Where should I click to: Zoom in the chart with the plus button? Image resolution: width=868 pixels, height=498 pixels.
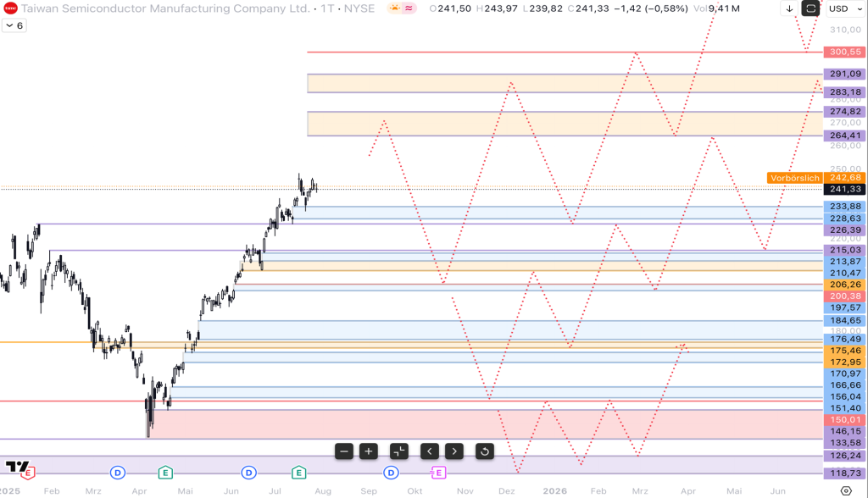369,451
